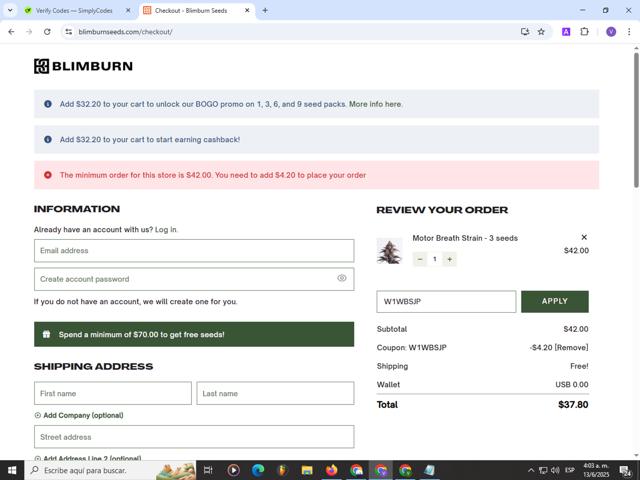The width and height of the screenshot is (640, 480).
Task: Show hidden system tray icons
Action: point(531,470)
